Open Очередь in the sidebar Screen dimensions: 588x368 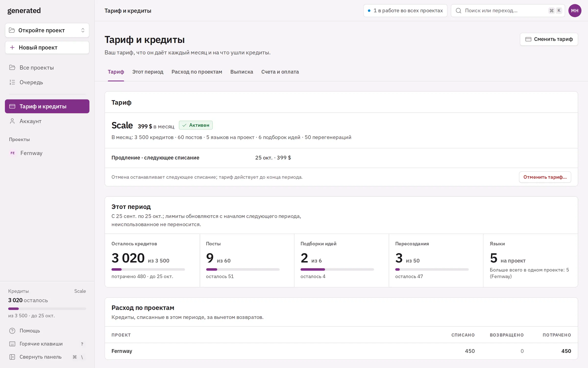[x=47, y=82]
